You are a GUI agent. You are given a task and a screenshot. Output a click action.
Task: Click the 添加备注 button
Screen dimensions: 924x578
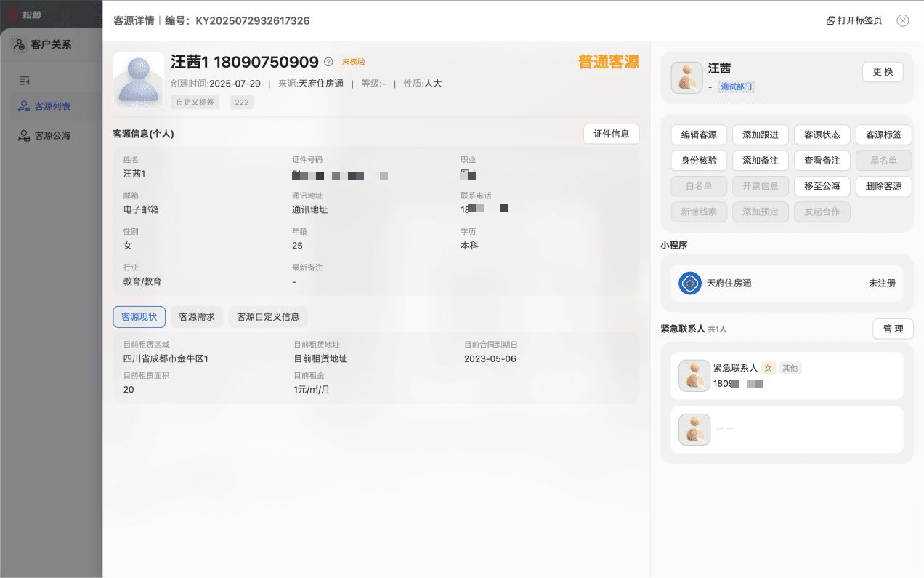761,160
